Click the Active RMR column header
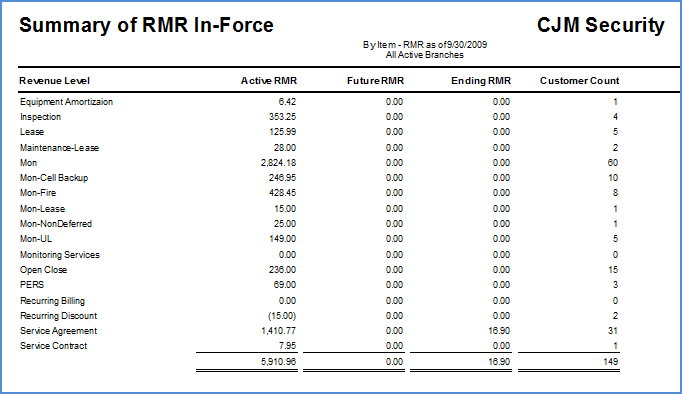 (269, 81)
